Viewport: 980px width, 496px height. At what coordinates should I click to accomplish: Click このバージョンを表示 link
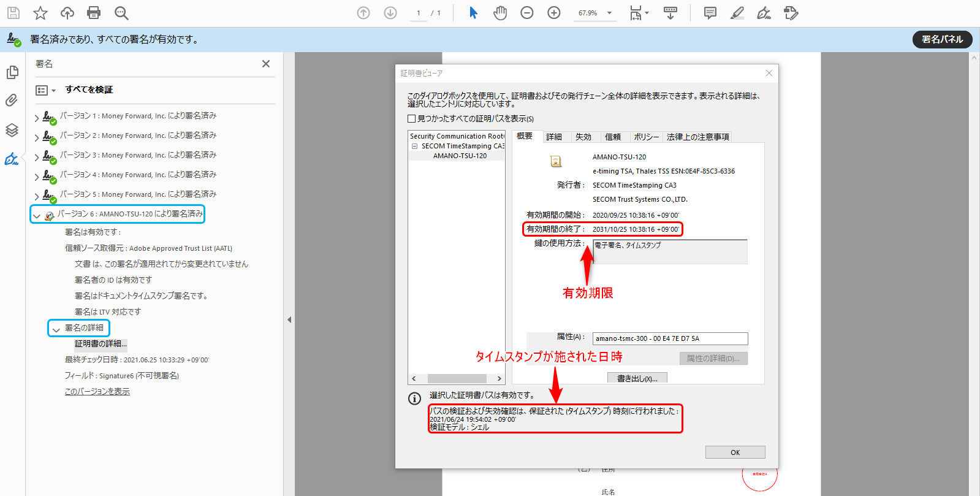tap(97, 391)
